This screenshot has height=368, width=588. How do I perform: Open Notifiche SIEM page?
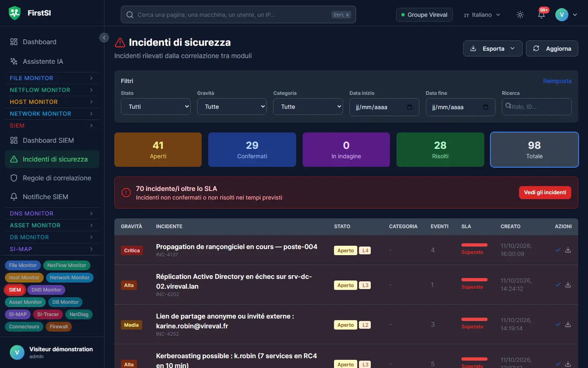pyautogui.click(x=52, y=197)
